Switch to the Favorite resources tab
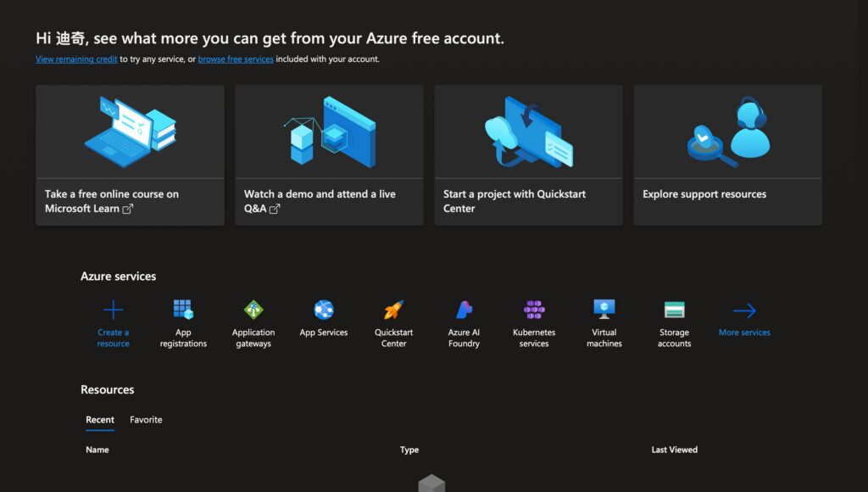This screenshot has width=868, height=492. 146,420
